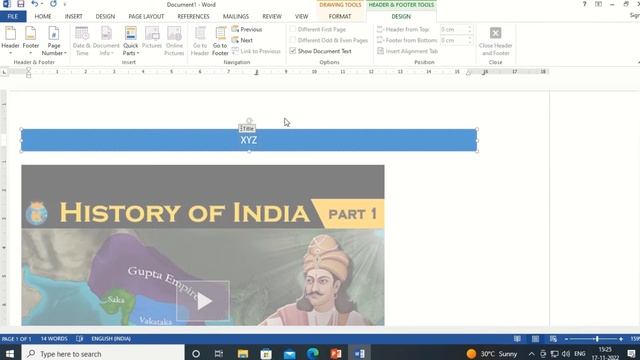Edit Header from Top value field
Image resolution: width=640 pixels, height=360 pixels.
point(453,29)
